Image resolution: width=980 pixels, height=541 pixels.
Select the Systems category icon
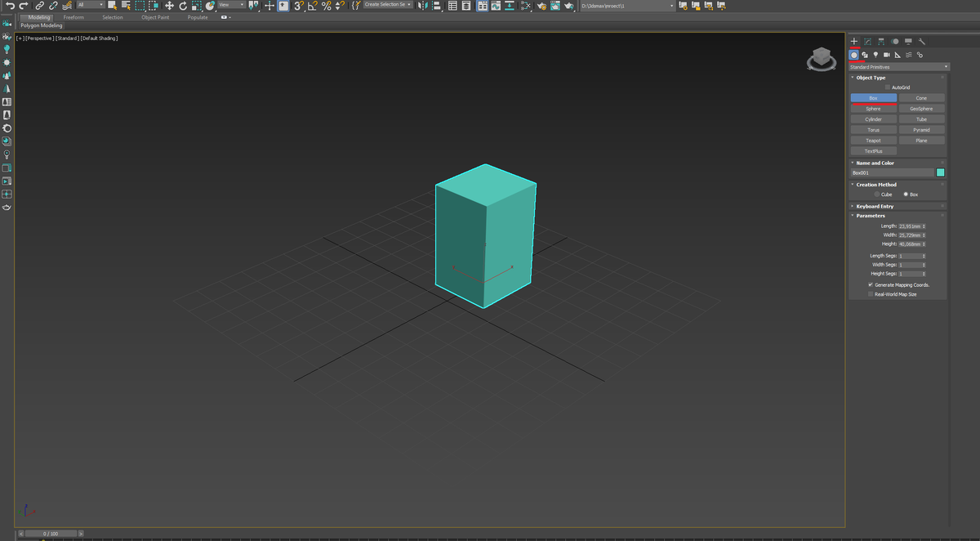(x=920, y=55)
